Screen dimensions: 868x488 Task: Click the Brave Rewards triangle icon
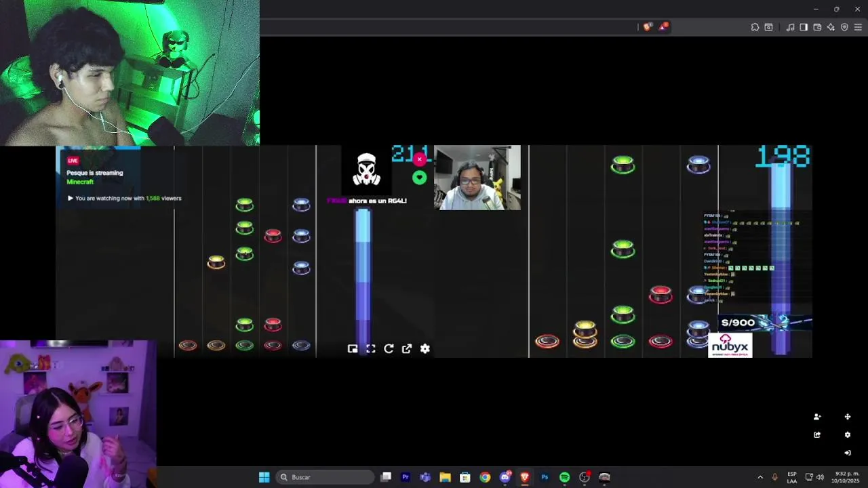[663, 27]
